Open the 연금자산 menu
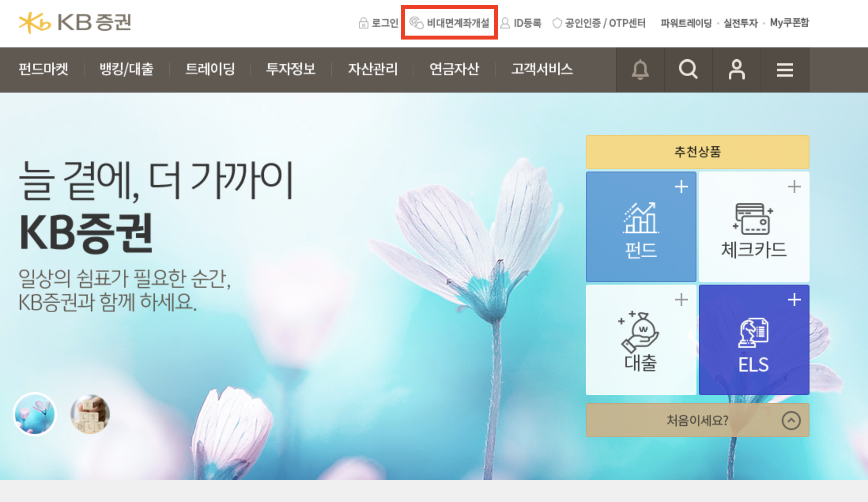The height and width of the screenshot is (502, 868). (454, 69)
